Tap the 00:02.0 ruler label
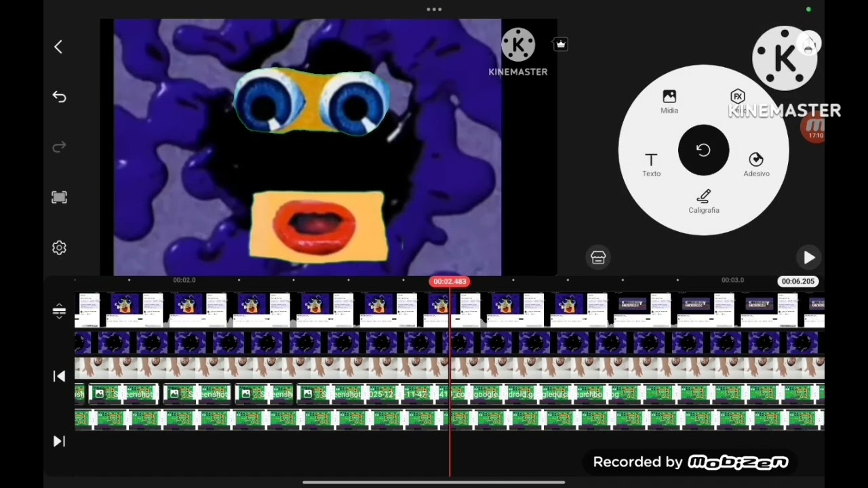The width and height of the screenshot is (868, 488). pos(184,280)
